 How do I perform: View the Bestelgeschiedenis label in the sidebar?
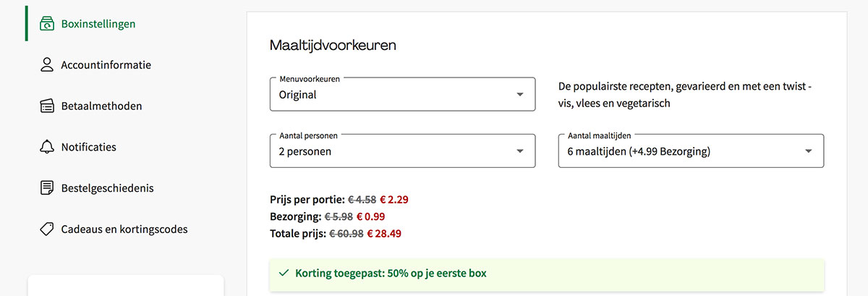point(107,188)
